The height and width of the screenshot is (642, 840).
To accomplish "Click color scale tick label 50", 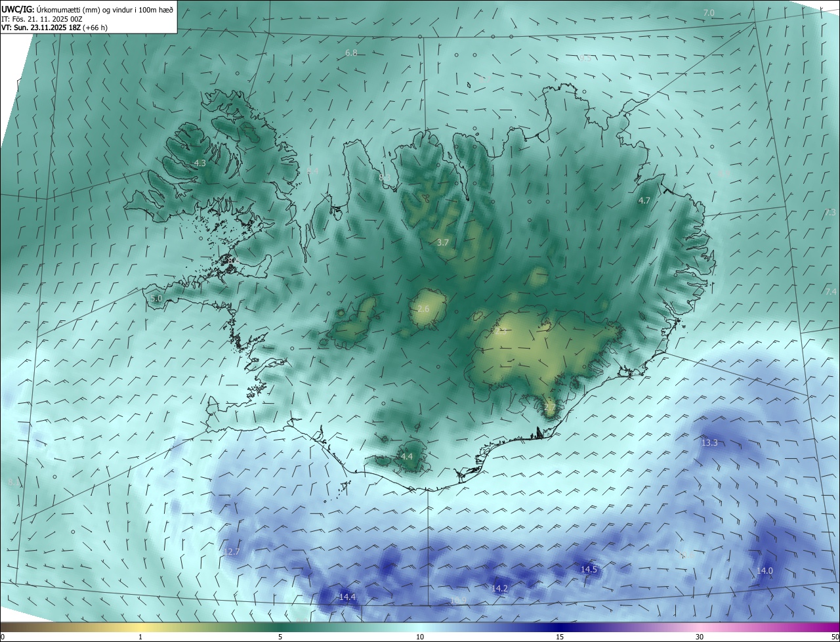I will coord(835,637).
